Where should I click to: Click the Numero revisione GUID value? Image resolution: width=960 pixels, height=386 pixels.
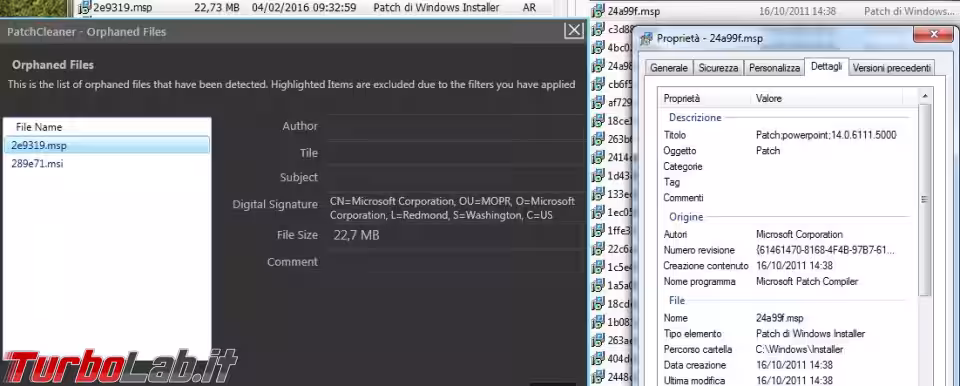coord(825,250)
